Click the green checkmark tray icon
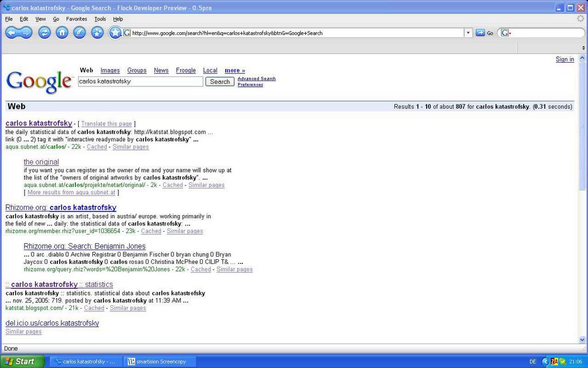Image resolution: width=588 pixels, height=368 pixels. tap(563, 362)
